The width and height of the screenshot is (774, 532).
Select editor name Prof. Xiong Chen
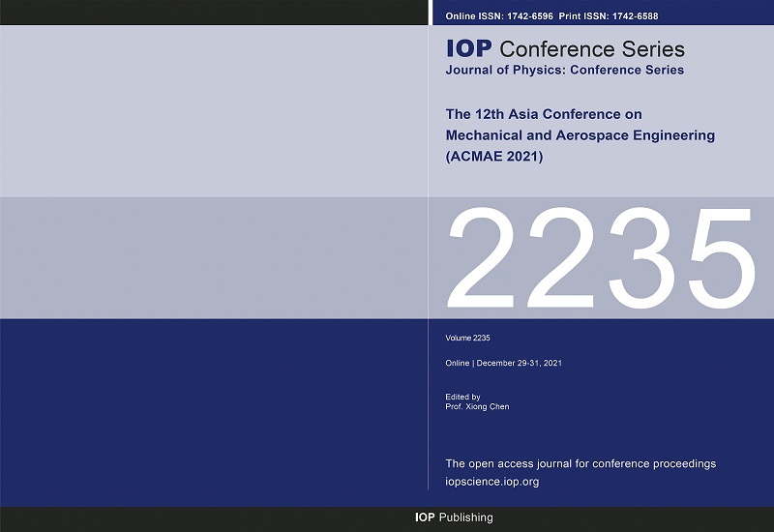[x=477, y=406]
